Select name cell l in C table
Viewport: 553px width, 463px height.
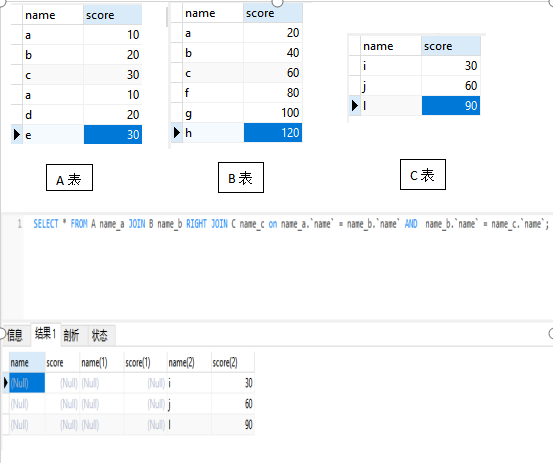(391, 105)
